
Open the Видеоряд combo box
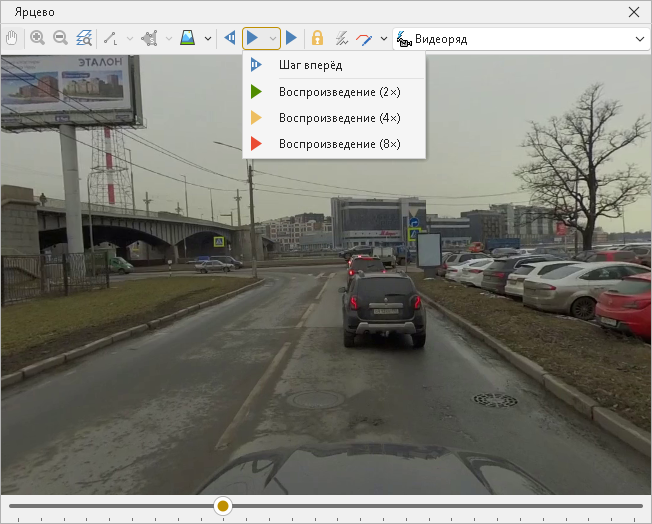(521, 39)
